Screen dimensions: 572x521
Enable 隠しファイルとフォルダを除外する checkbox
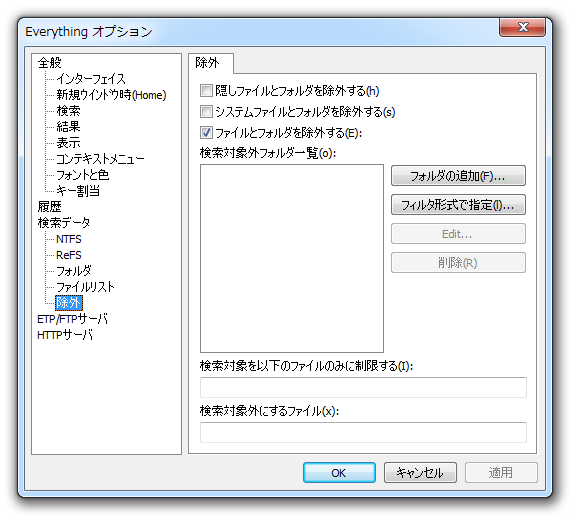click(x=206, y=90)
